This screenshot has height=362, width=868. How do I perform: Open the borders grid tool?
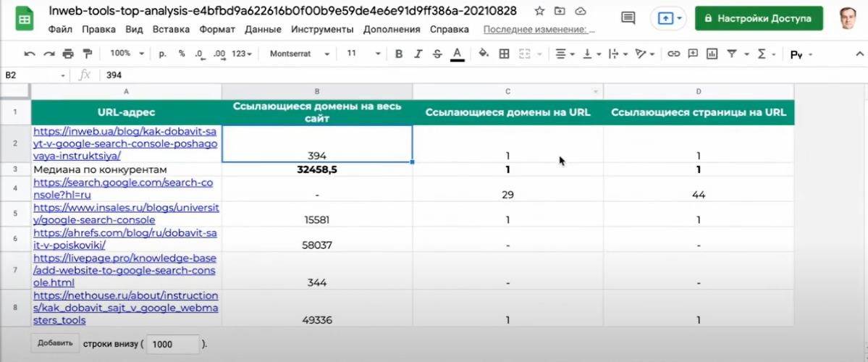(x=504, y=54)
